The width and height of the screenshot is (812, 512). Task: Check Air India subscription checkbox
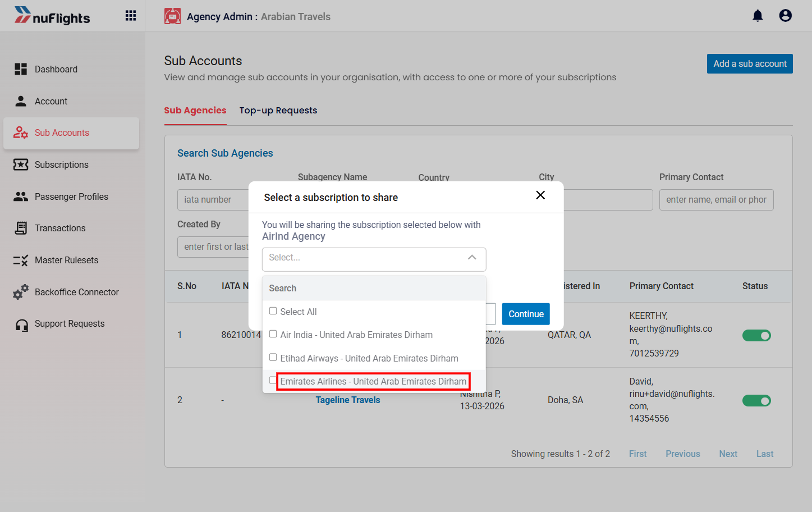click(x=273, y=334)
